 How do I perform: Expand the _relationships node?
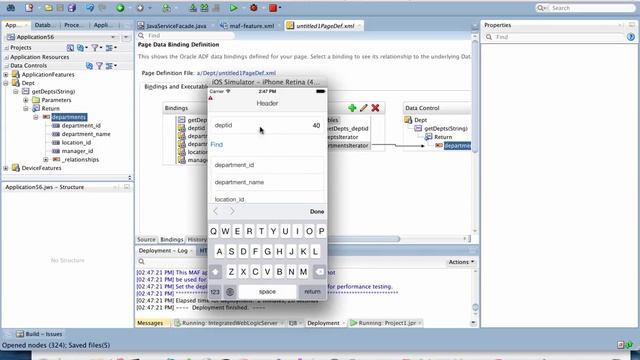46,160
